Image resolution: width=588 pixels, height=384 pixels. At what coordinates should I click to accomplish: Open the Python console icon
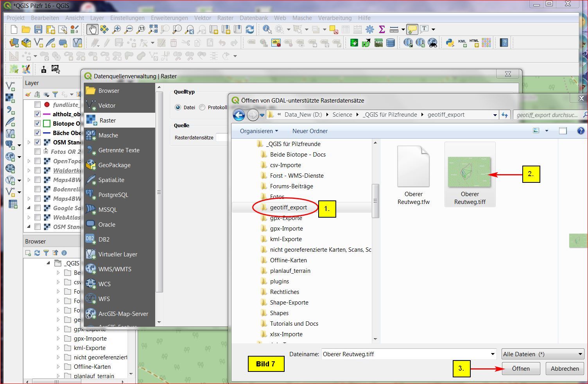pyautogui.click(x=450, y=43)
